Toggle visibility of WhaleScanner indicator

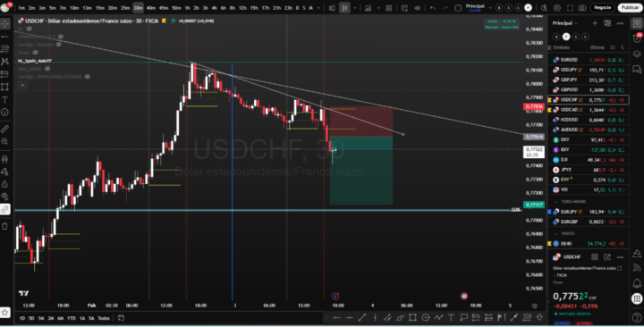pos(61,37)
